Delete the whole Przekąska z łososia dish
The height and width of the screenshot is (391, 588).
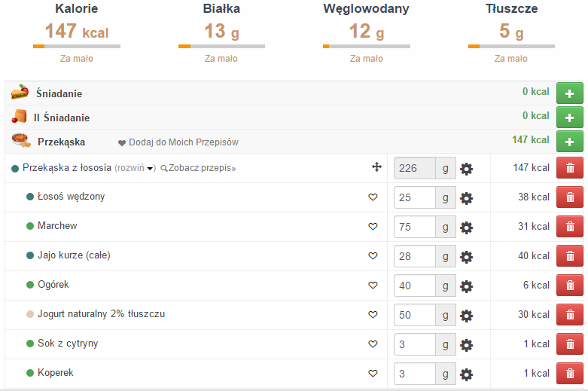coord(569,168)
